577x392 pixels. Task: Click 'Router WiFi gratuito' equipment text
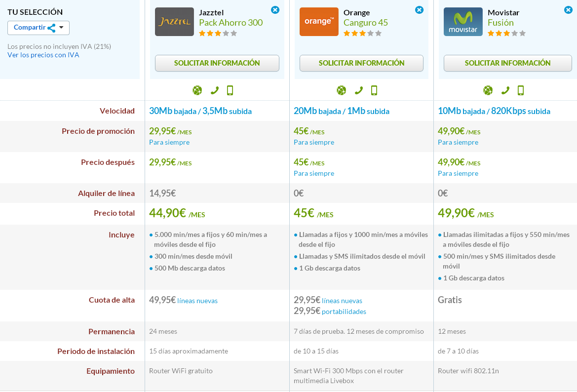[181, 371]
